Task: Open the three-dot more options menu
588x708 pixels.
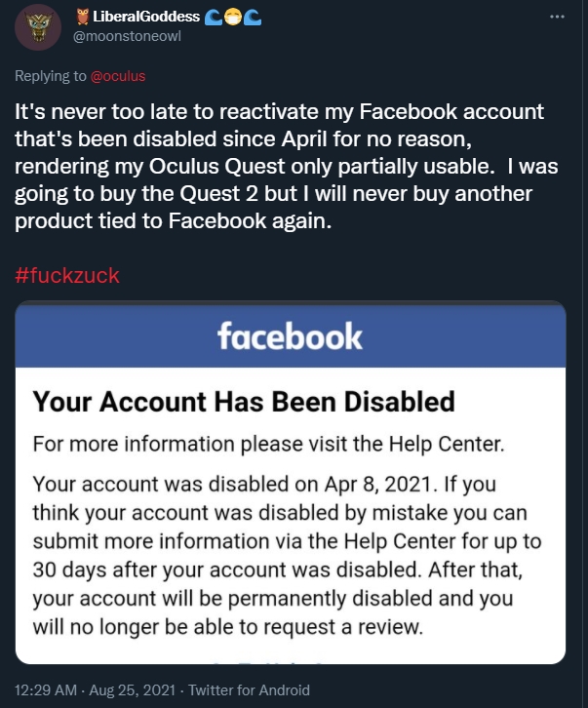Action: pos(557,17)
